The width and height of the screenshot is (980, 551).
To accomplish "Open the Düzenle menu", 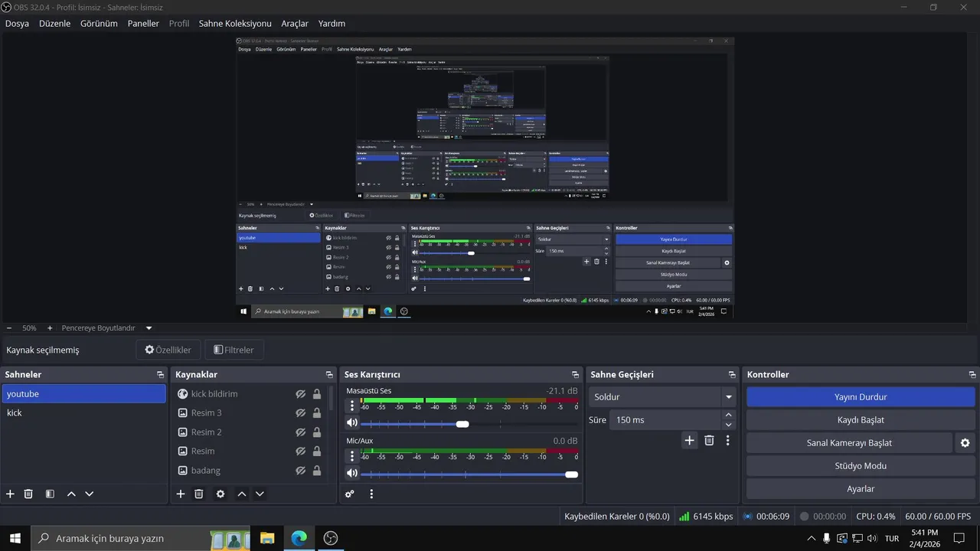I will click(x=54, y=24).
